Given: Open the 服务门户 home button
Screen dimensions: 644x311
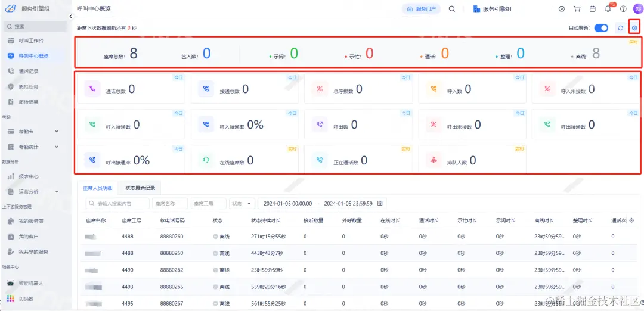Looking at the screenshot, I should 421,8.
